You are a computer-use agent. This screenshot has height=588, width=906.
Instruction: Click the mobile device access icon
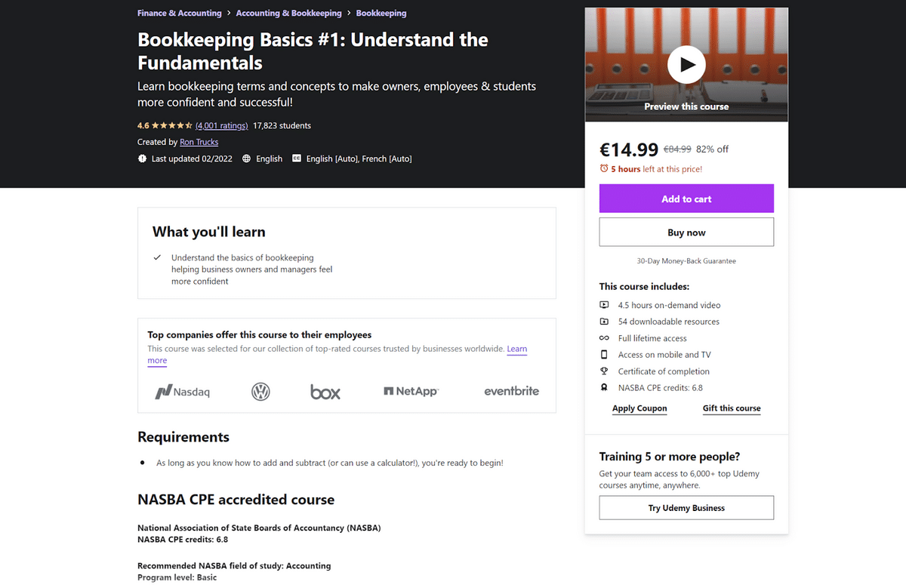[604, 355]
